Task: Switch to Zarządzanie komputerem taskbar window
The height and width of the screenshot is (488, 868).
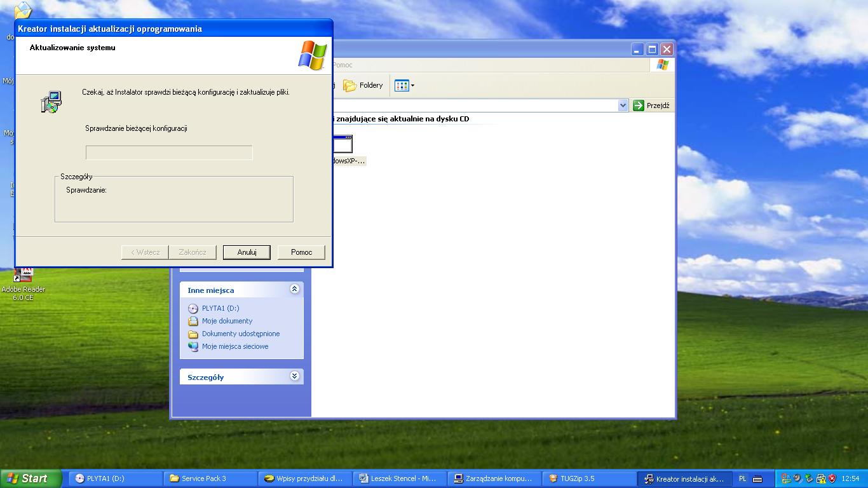Action: point(494,478)
